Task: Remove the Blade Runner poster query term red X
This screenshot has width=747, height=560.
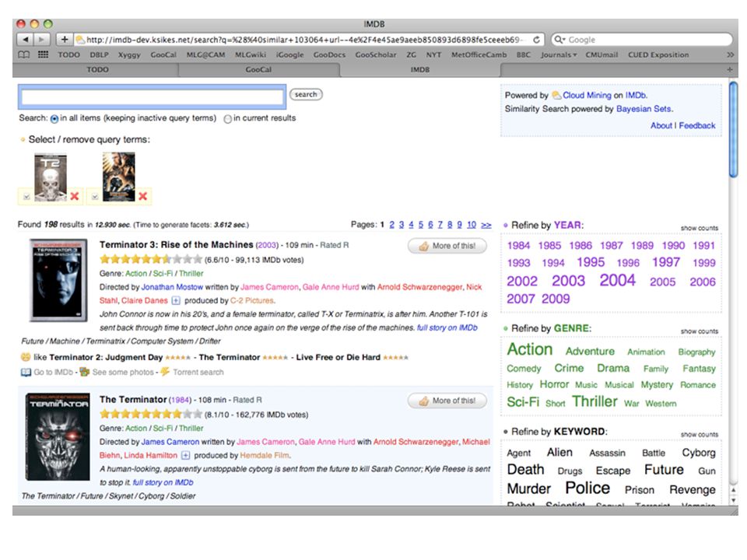Action: 143,196
